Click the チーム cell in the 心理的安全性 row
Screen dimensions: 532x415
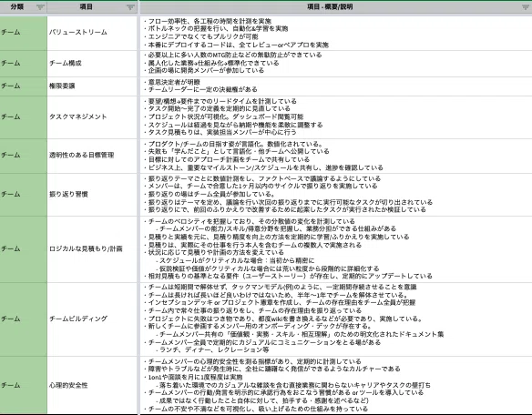[24, 385]
